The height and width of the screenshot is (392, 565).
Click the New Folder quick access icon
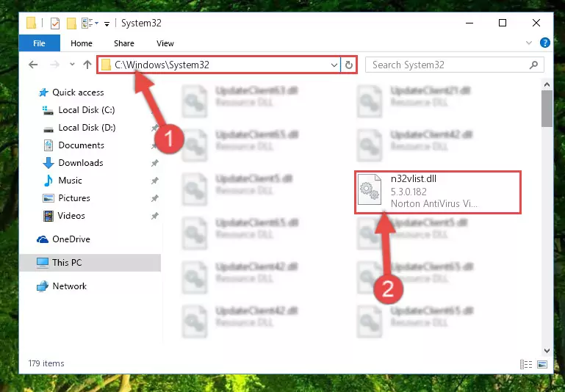(x=71, y=23)
